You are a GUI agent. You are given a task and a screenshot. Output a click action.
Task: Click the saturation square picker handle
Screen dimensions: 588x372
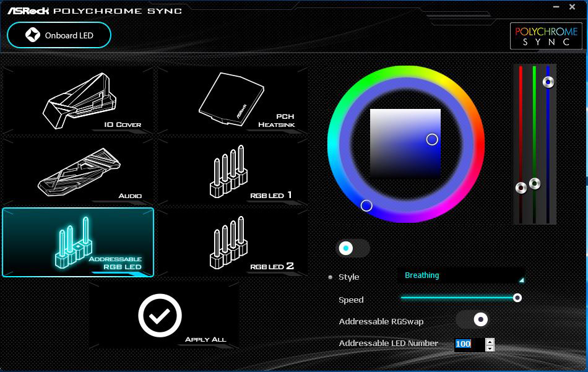point(432,139)
